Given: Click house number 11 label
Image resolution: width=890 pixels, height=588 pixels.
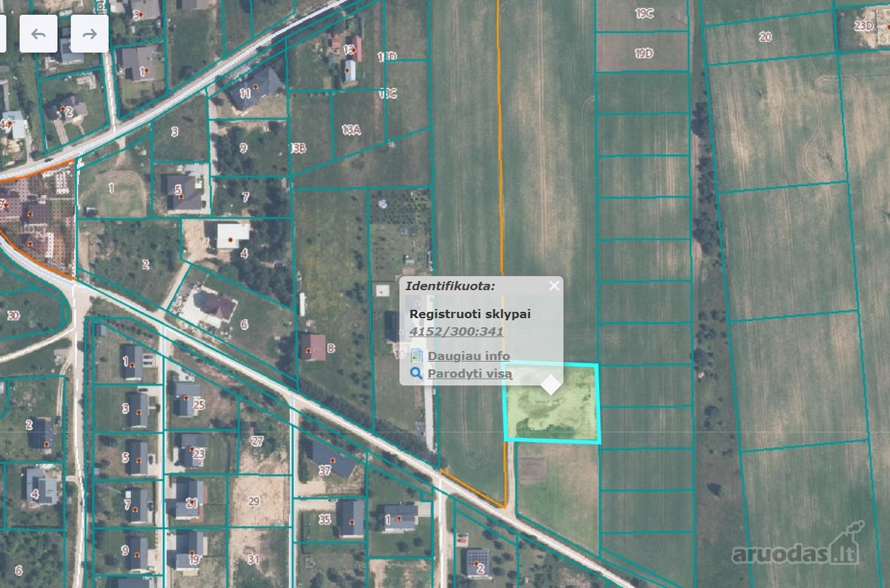Looking at the screenshot, I should (245, 93).
